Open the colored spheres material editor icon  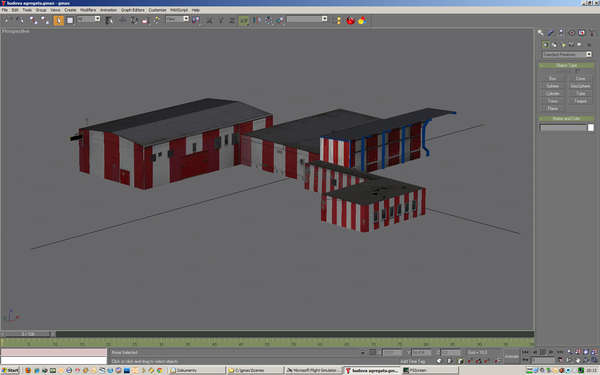click(362, 20)
